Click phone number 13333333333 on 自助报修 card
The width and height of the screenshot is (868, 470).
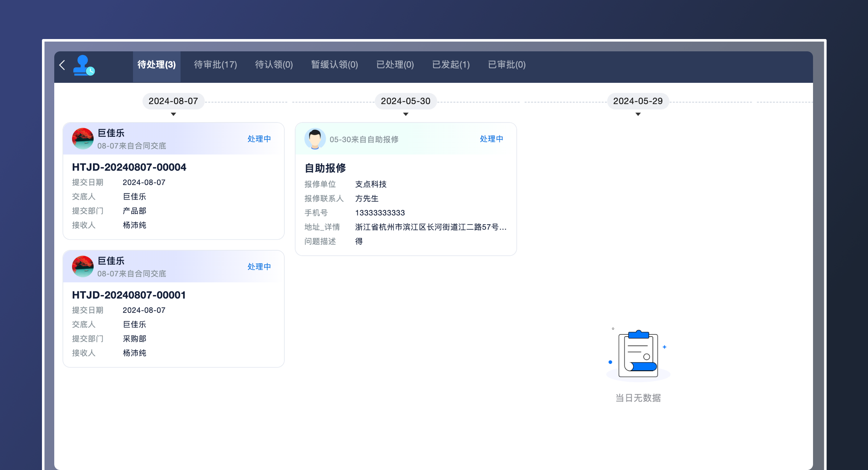point(380,213)
